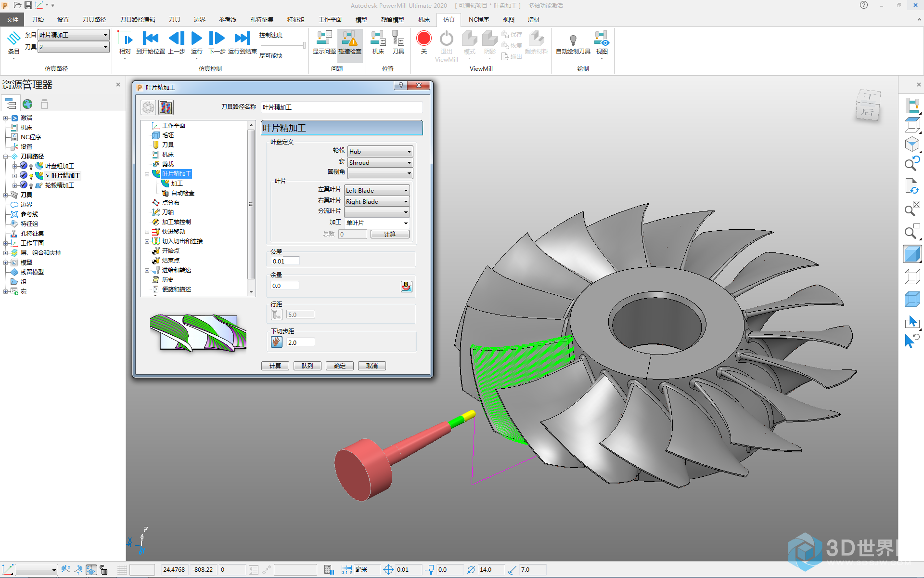Toggle 自动绘制刀具 light bulb icon

pyautogui.click(x=573, y=39)
